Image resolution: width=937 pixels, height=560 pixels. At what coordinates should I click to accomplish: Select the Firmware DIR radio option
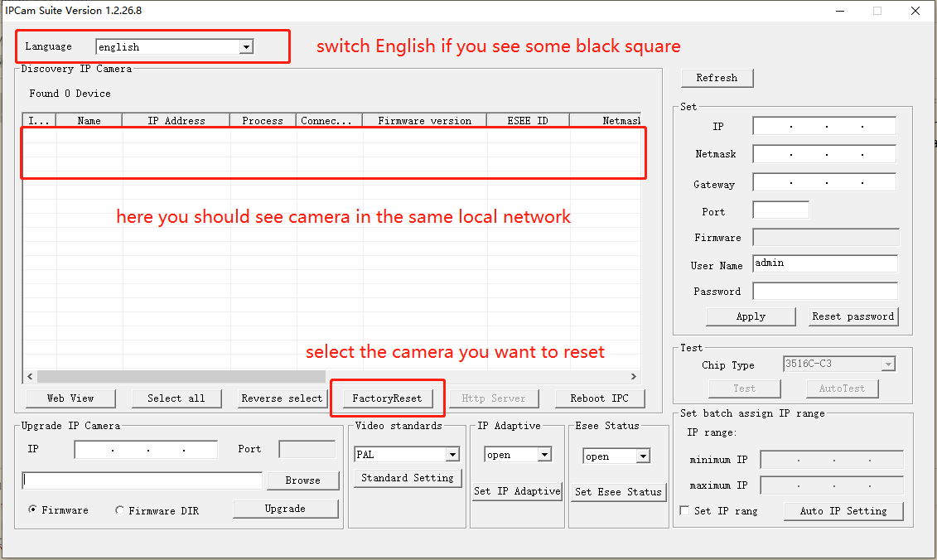pyautogui.click(x=119, y=511)
